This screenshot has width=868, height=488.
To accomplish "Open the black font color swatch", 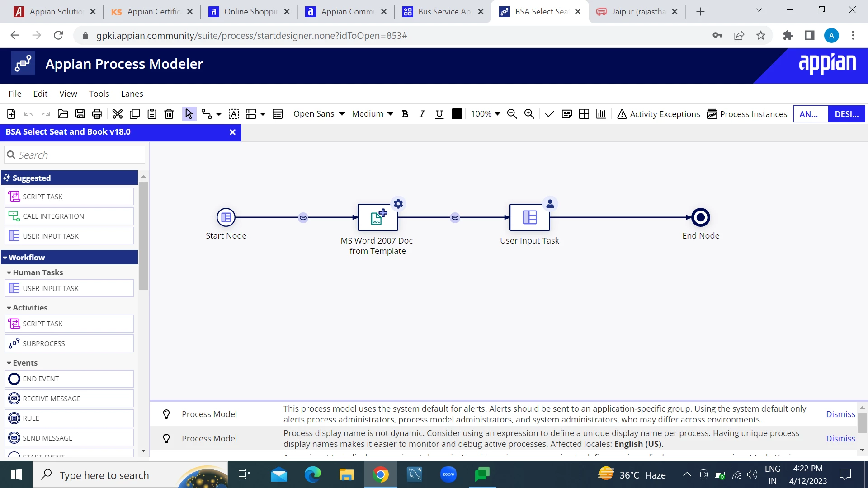I will click(457, 114).
